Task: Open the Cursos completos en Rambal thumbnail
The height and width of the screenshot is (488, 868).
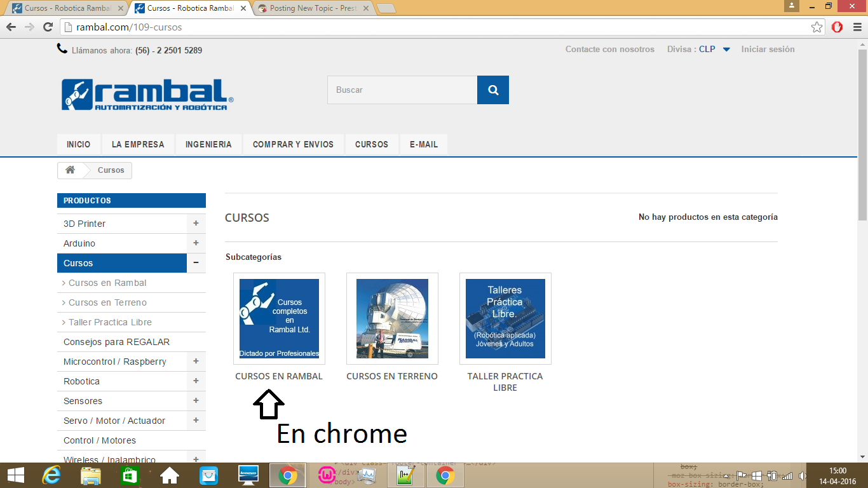Action: [x=279, y=318]
